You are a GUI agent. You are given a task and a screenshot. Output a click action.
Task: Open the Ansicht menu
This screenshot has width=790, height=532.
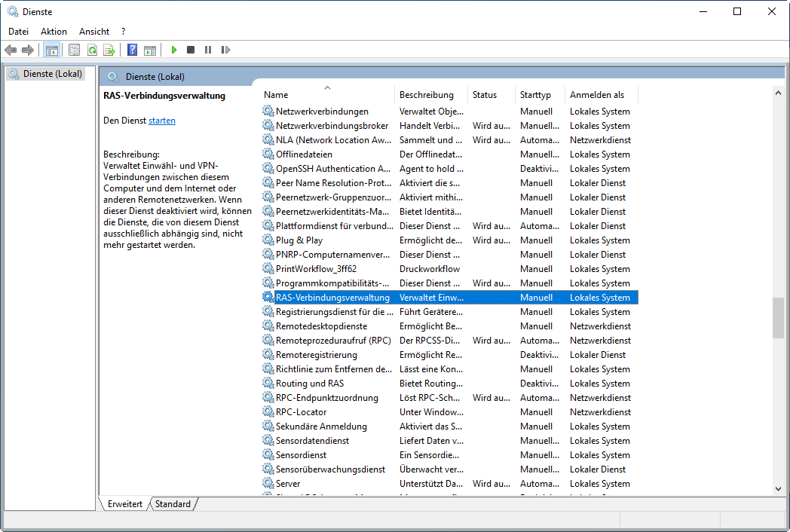tap(94, 31)
